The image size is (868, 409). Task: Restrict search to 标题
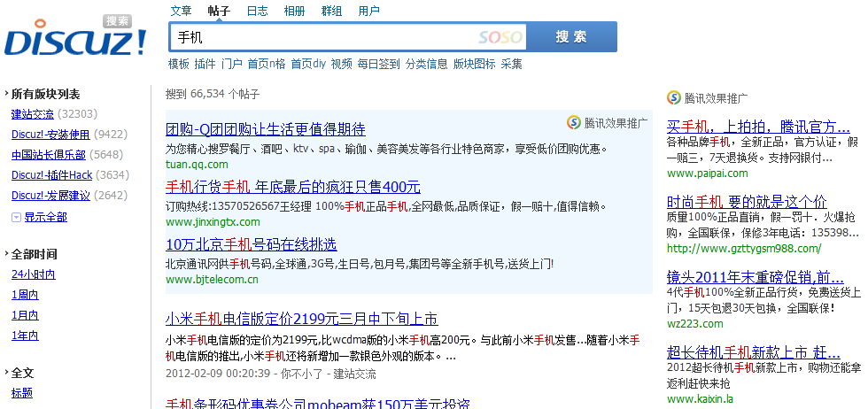[22, 393]
